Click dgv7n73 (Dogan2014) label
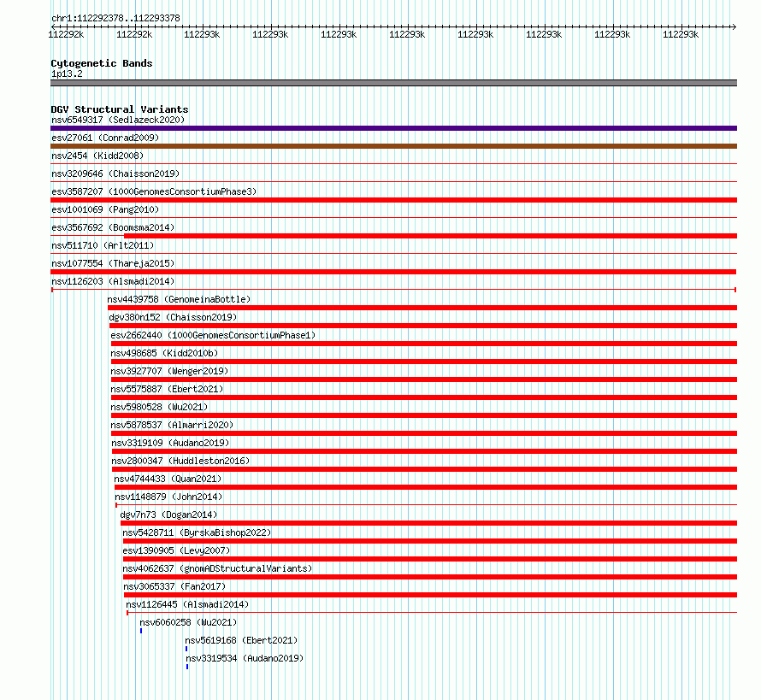The image size is (761, 700). tap(168, 515)
